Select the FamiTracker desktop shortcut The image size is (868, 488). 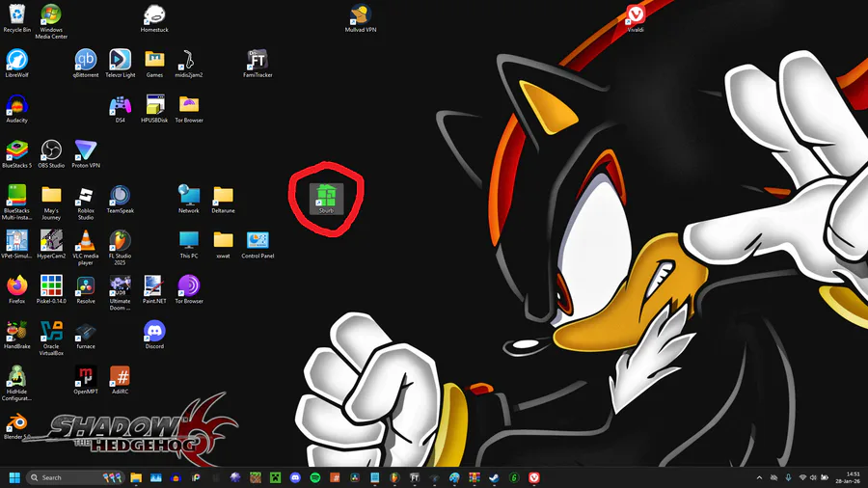(258, 64)
